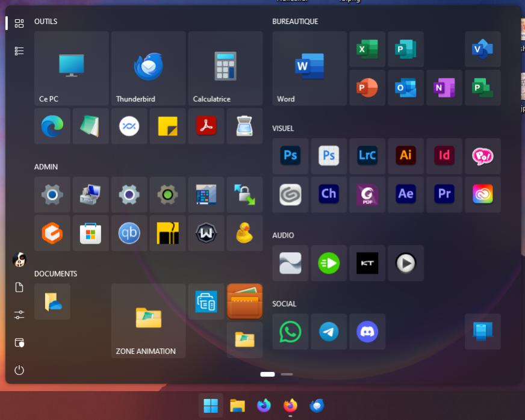Open the Ce PC tile
Screen dimensions: 525x420
tap(71, 68)
